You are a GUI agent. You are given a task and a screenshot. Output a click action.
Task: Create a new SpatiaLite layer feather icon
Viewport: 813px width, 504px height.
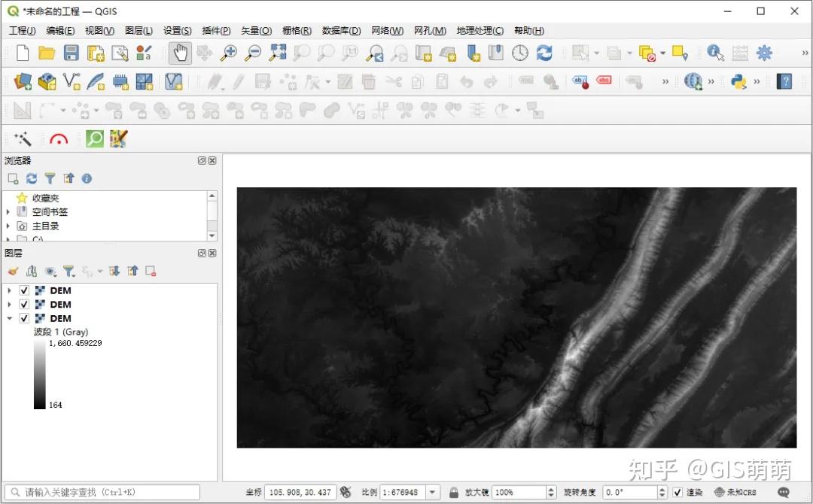(96, 81)
